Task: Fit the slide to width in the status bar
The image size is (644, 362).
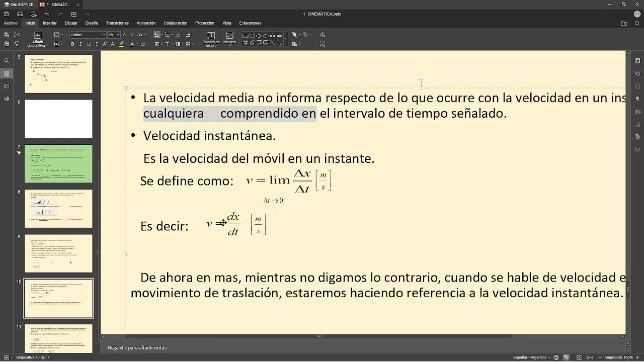Action: tap(590, 357)
